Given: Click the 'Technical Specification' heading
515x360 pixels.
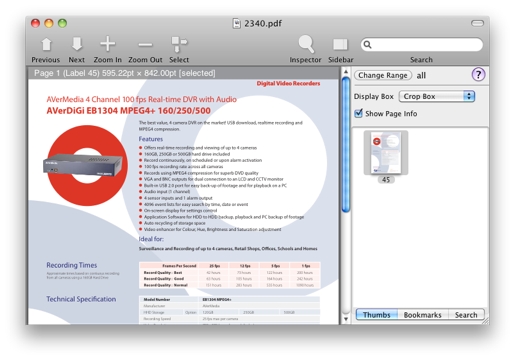Looking at the screenshot, I should point(81,299).
